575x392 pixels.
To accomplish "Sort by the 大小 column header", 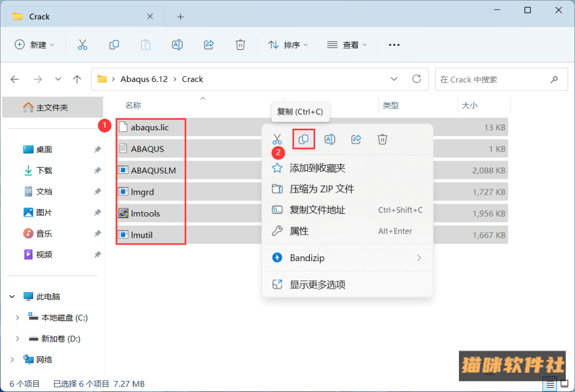I will [470, 105].
